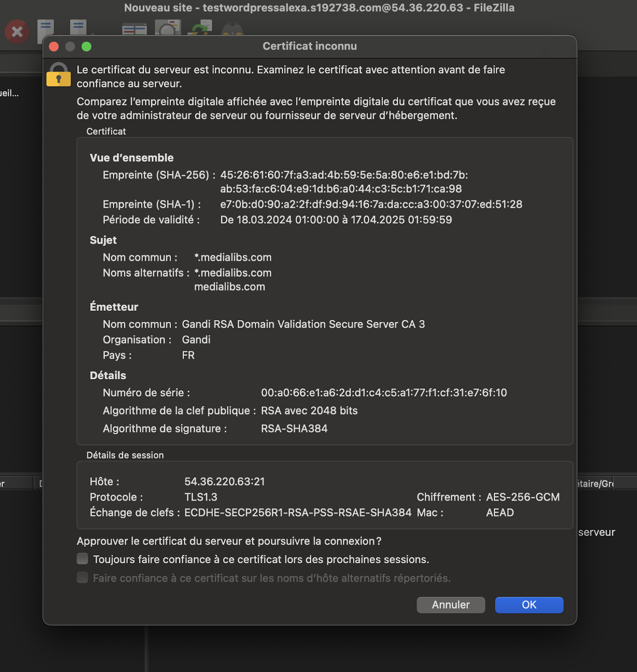The height and width of the screenshot is (672, 637).
Task: Click the SHA-1 fingerprint value
Action: [371, 204]
